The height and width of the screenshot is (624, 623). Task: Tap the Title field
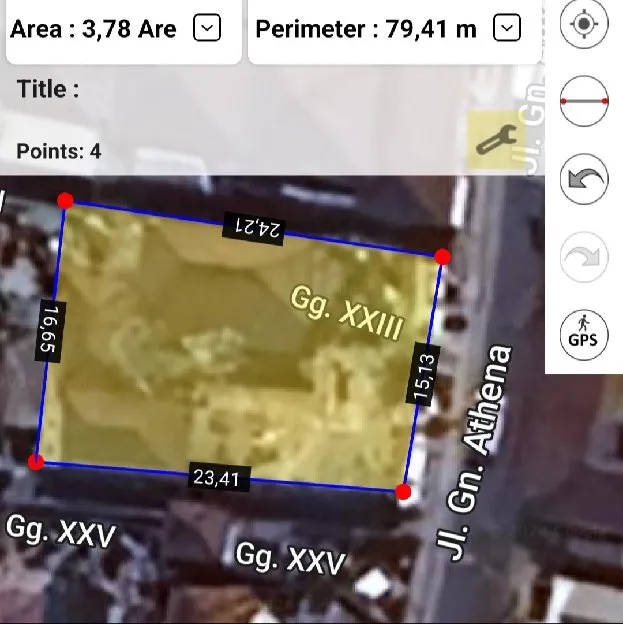(48, 89)
